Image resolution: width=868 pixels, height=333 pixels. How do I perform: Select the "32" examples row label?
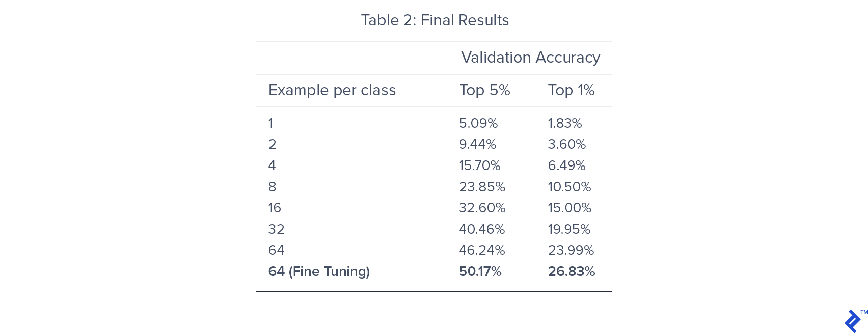click(276, 229)
